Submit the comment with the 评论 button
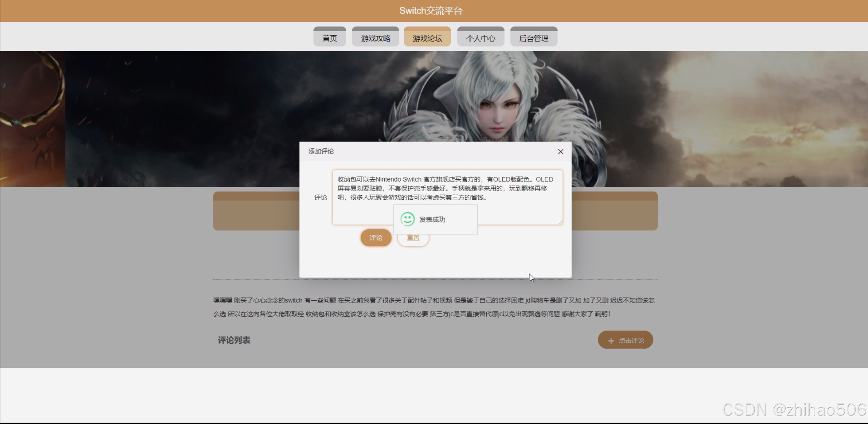Image resolution: width=868 pixels, height=424 pixels. (x=376, y=238)
